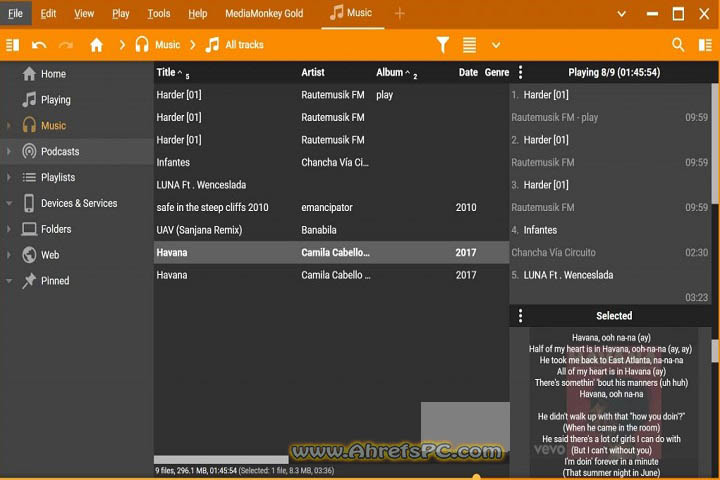Click the Music breadcrumb link
Viewport: 720px width, 480px height.
point(167,45)
